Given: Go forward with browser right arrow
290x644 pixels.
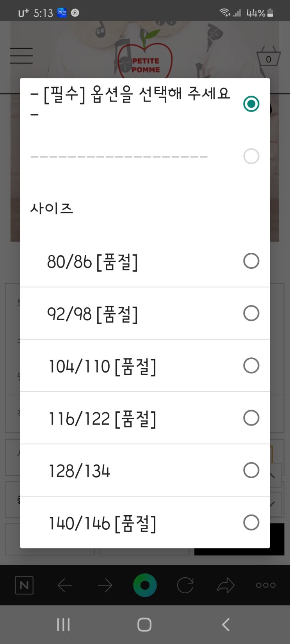Looking at the screenshot, I should (x=105, y=585).
